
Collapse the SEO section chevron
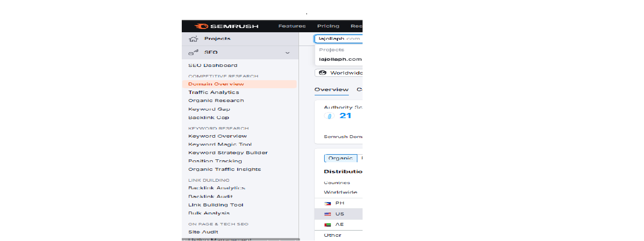pos(288,53)
